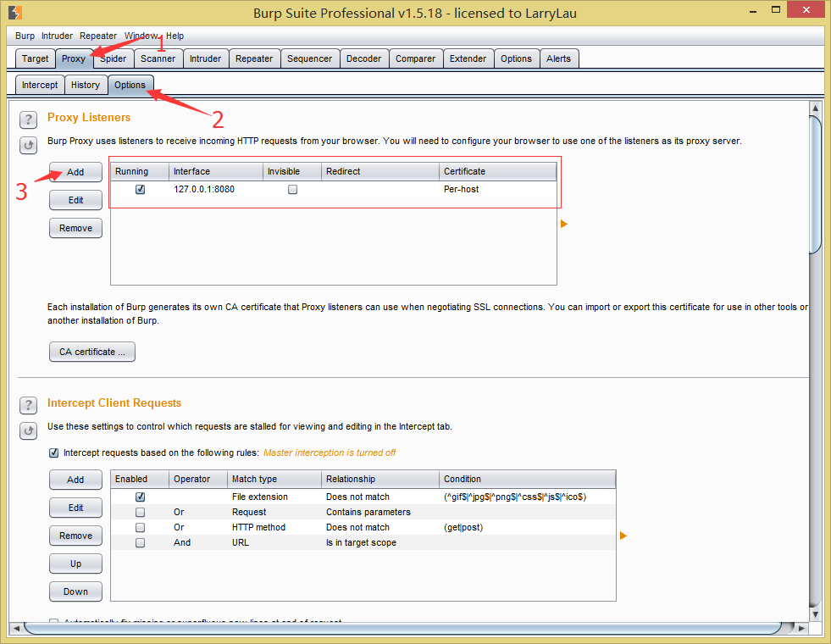The width and height of the screenshot is (831, 644).
Task: Switch to the Proxy tab
Action: click(x=74, y=58)
